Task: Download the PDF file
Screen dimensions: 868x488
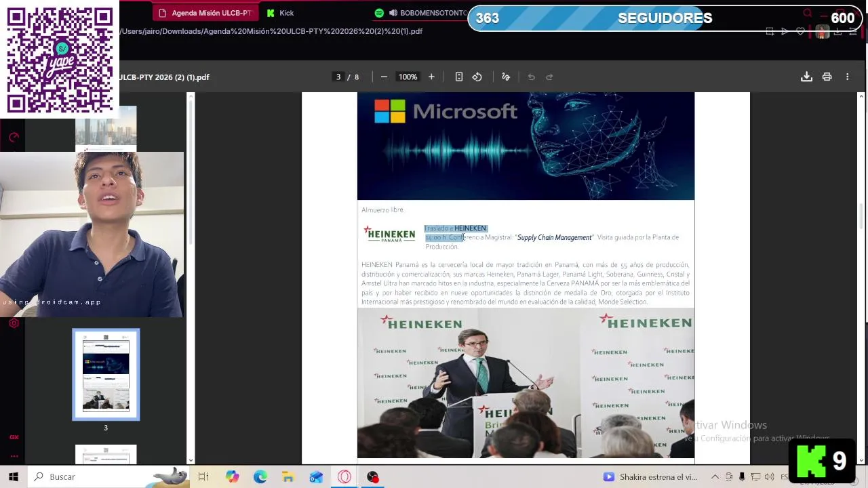Action: (806, 77)
